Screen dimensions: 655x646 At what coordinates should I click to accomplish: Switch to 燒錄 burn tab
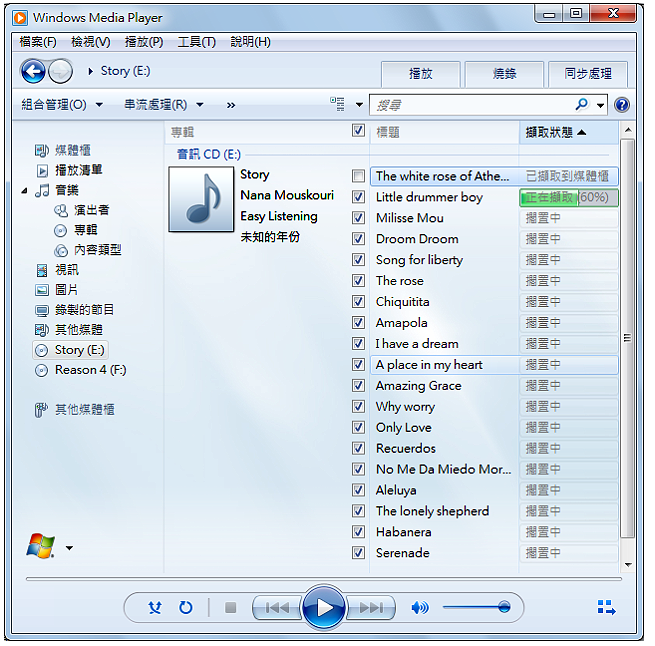pyautogui.click(x=504, y=74)
